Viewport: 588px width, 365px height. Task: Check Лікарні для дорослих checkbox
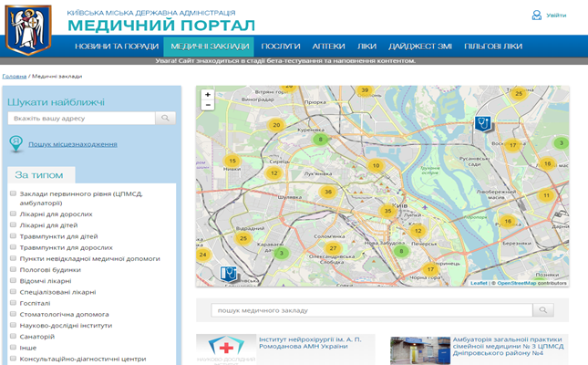point(13,214)
